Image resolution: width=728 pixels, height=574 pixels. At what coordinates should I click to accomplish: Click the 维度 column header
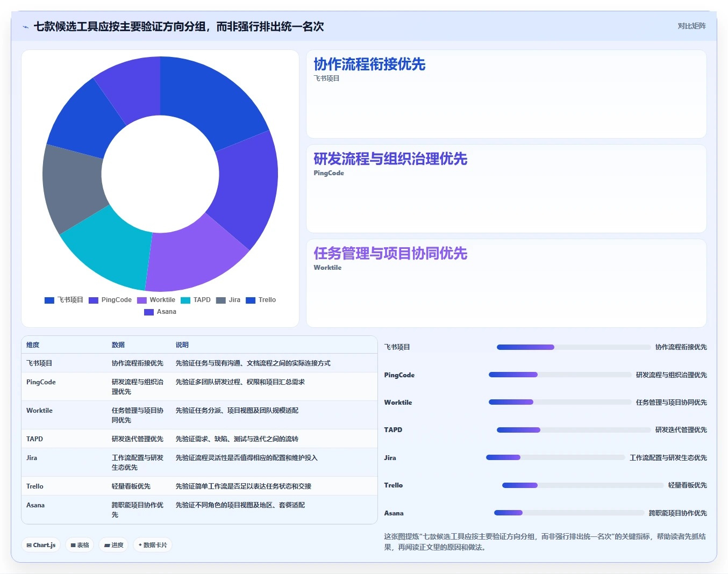pos(33,345)
